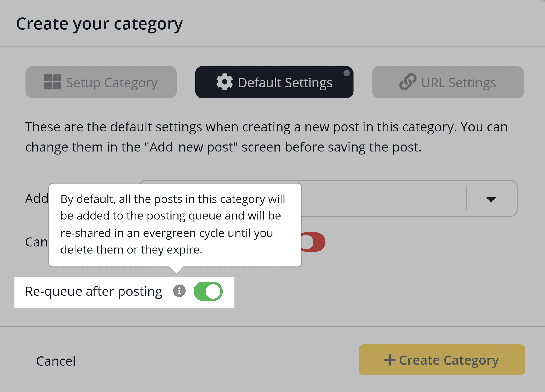
Task: Click the chain link icon for URL Settings
Action: pos(409,82)
